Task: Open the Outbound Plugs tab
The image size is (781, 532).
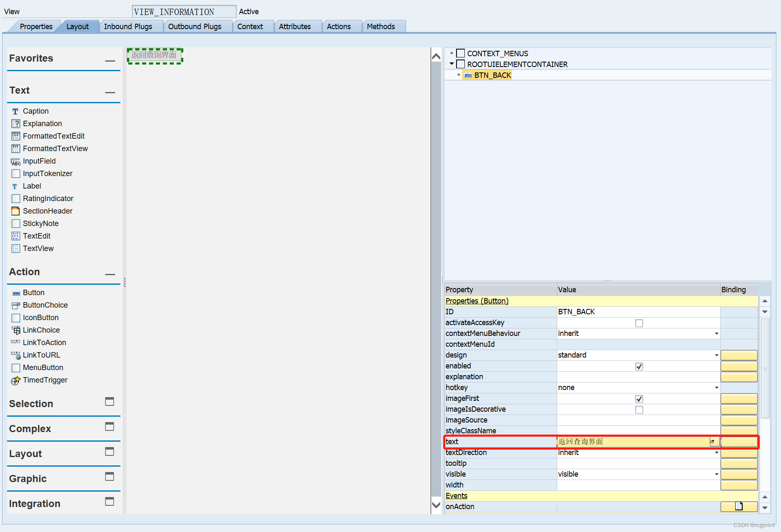Action: (195, 27)
